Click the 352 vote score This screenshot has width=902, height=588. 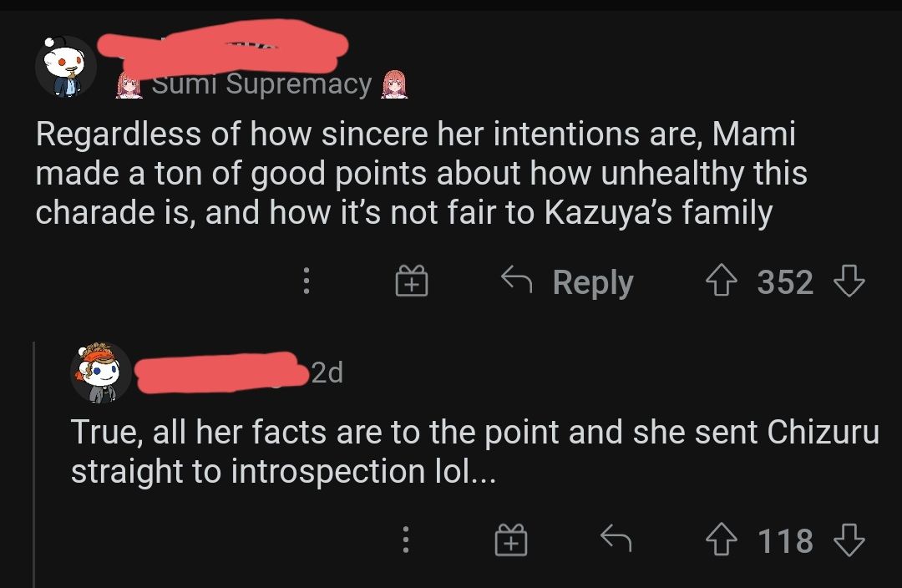pos(785,282)
